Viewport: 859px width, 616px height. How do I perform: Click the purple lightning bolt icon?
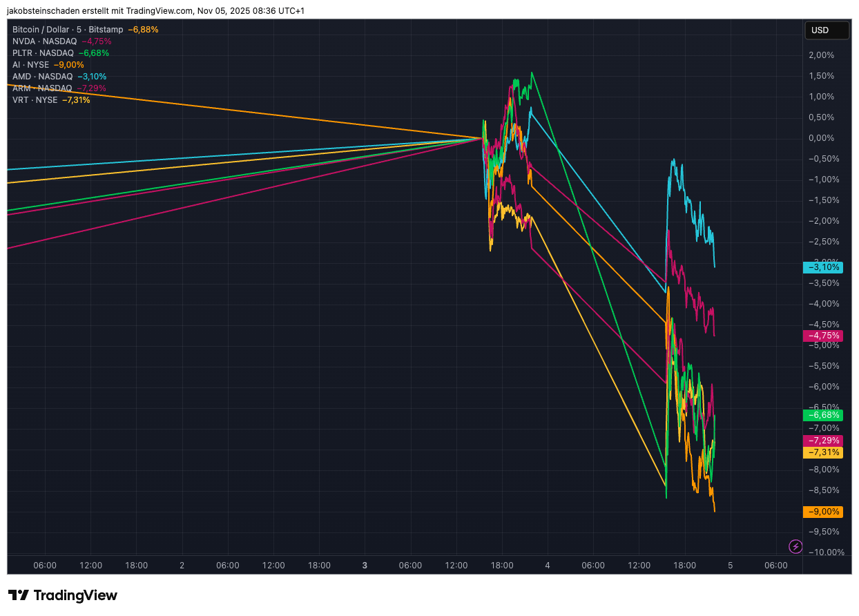click(x=795, y=546)
